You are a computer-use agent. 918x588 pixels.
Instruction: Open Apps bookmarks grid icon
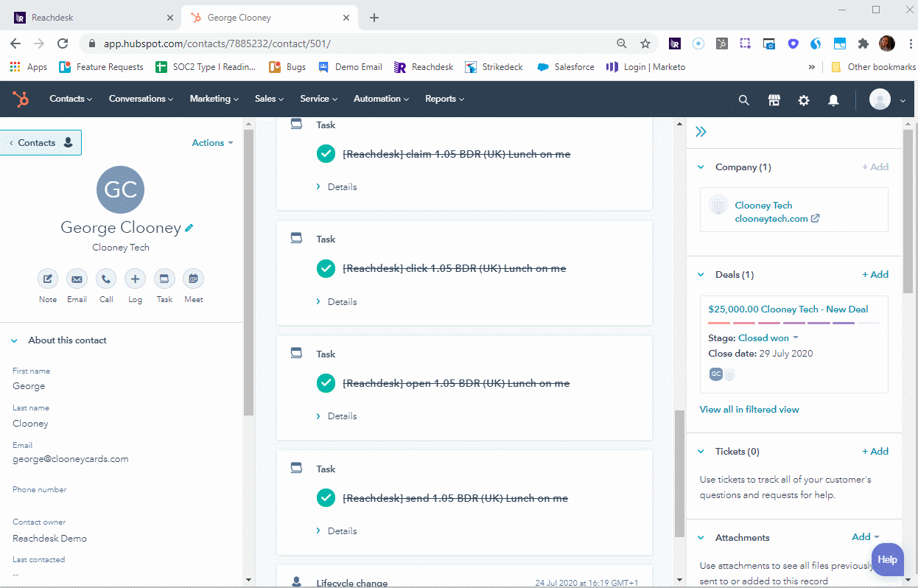click(x=15, y=67)
